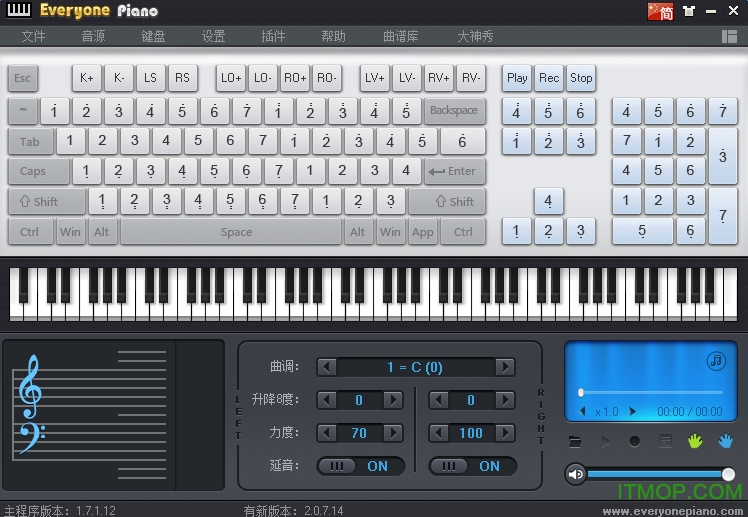Open the 文件 menu
The image size is (748, 517).
pos(34,36)
